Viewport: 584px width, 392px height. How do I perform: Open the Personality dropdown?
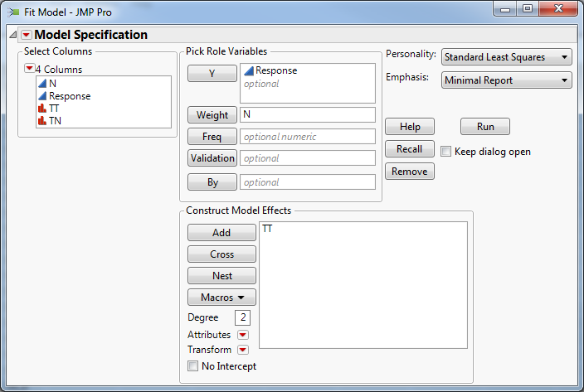(507, 57)
